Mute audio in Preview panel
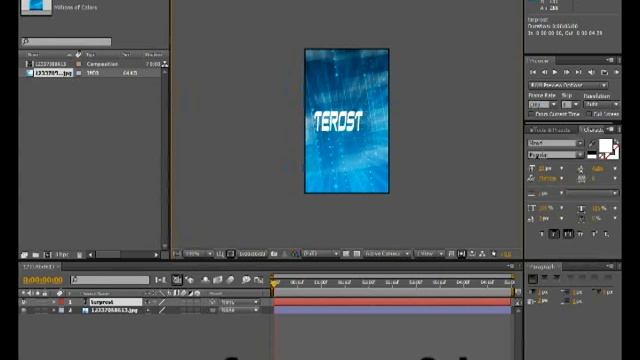The image size is (640, 360). coord(591,72)
